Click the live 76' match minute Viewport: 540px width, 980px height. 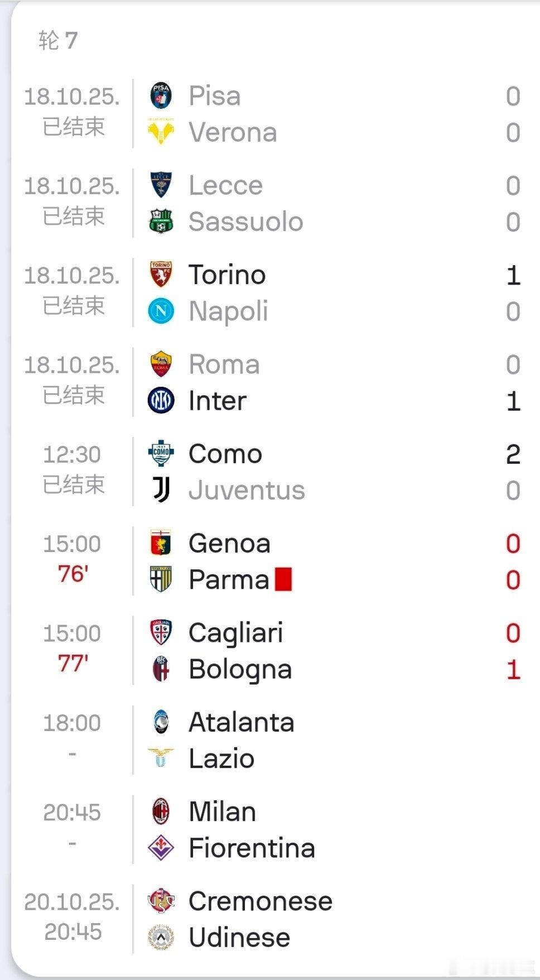[73, 574]
